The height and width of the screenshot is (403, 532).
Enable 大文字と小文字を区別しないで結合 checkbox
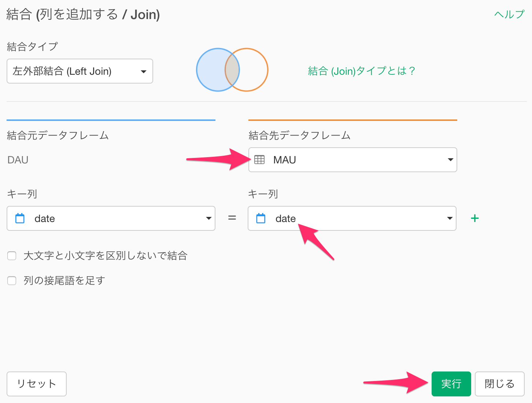[x=12, y=256]
